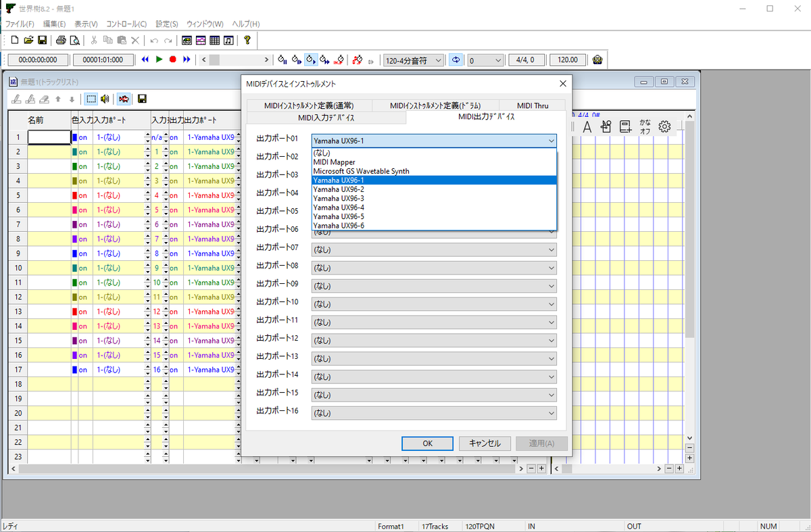Screen dimensions: 811x532
Task: Choose Yamaha UX96-6 in the list
Action: point(434,225)
